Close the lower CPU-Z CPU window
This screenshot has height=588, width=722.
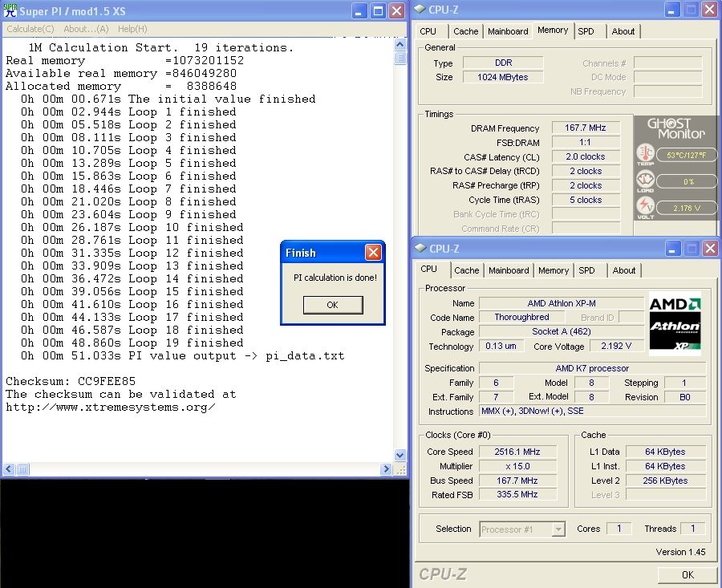711,249
